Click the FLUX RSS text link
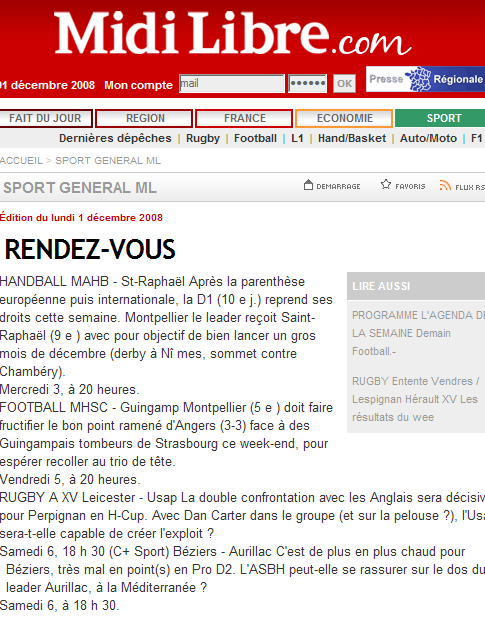The height and width of the screenshot is (640, 485). [x=470, y=187]
